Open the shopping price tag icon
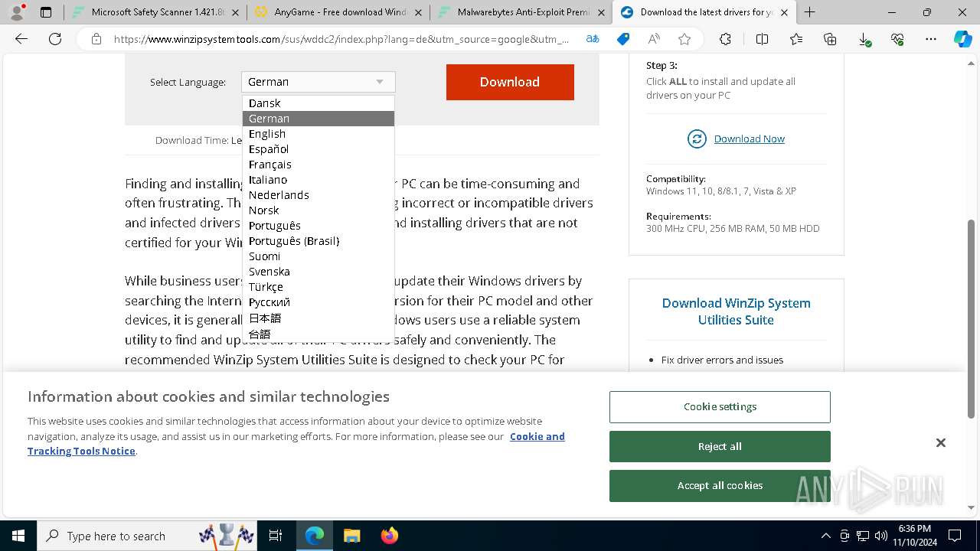 (623, 39)
